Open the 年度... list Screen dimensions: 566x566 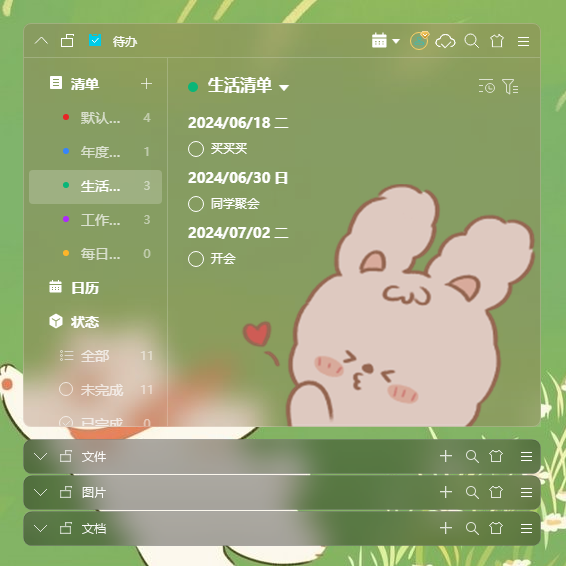coord(95,152)
